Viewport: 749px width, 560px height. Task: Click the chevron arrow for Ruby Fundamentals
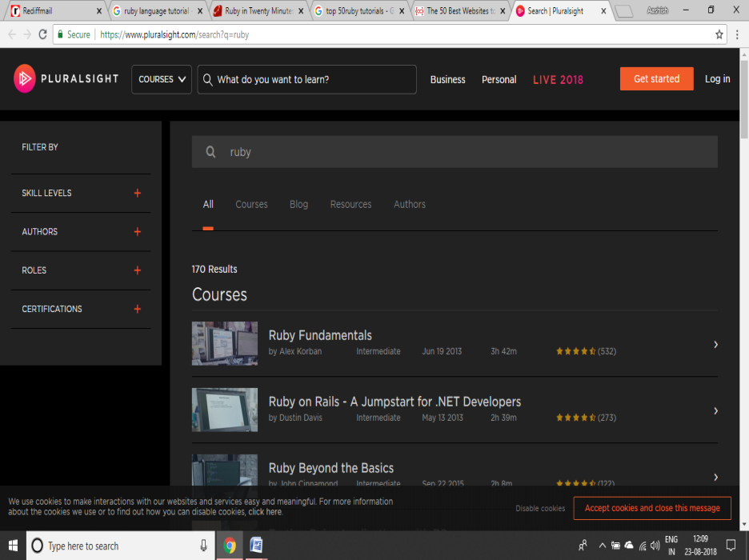click(715, 344)
